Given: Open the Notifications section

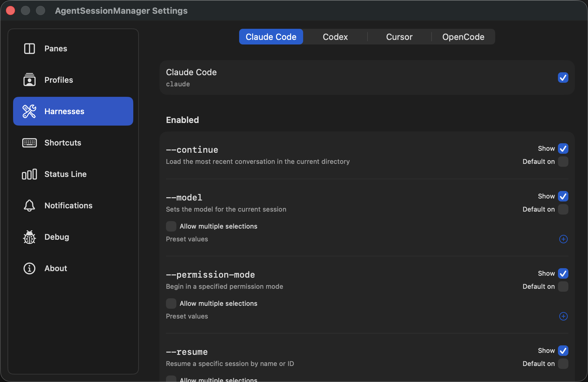Looking at the screenshot, I should [x=73, y=205].
